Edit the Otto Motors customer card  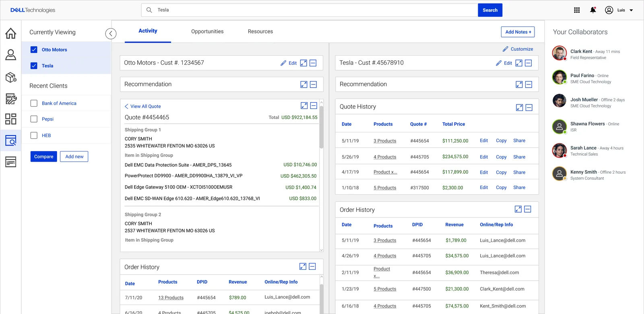point(289,63)
